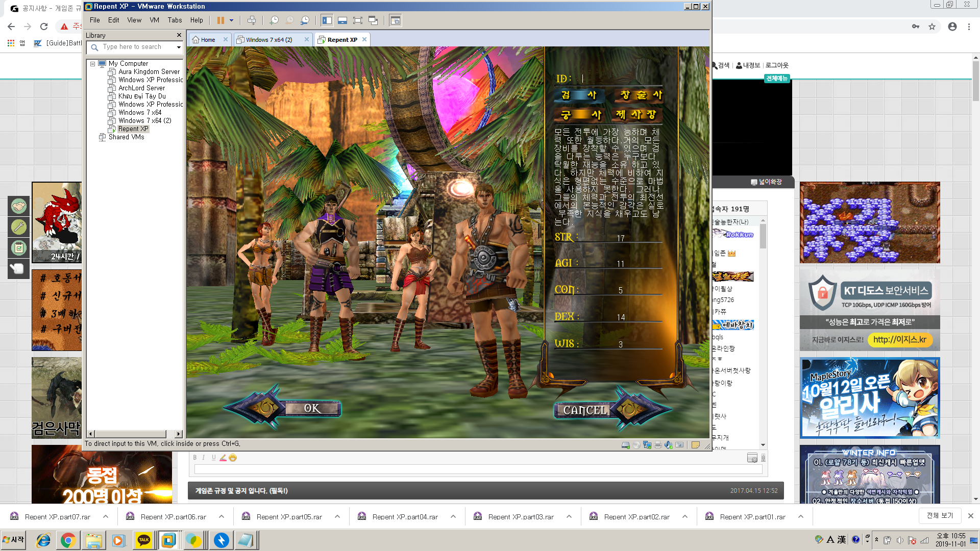Click the VM network adapter status icon

[x=647, y=445]
